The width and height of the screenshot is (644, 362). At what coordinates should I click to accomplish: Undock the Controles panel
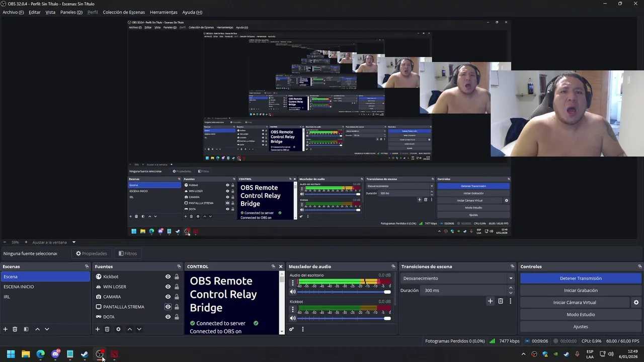tap(639, 266)
